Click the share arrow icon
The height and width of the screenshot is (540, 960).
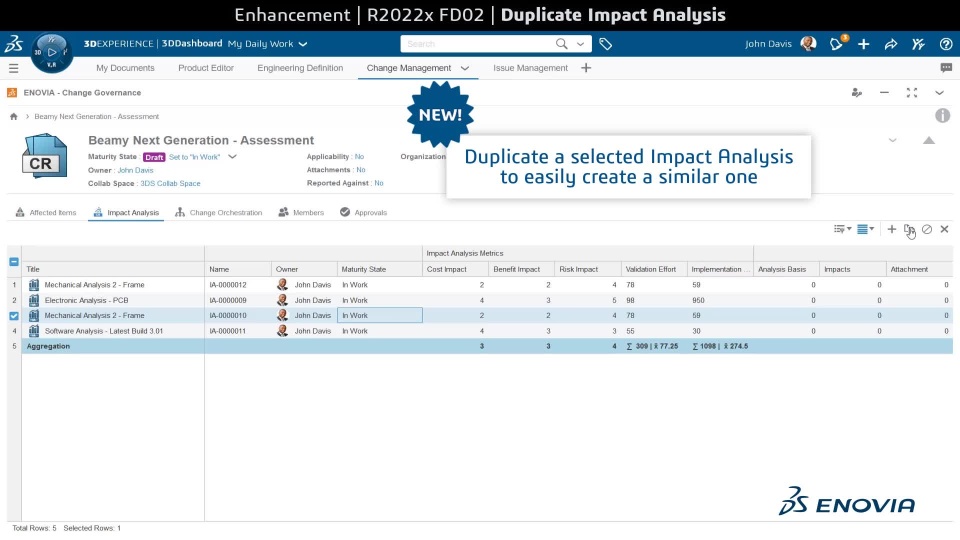pyautogui.click(x=891, y=44)
